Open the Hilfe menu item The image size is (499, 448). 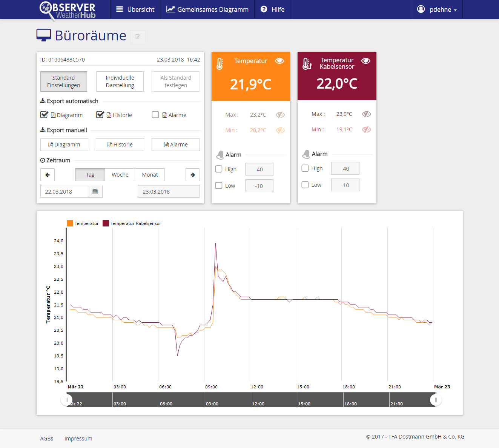pyautogui.click(x=272, y=9)
